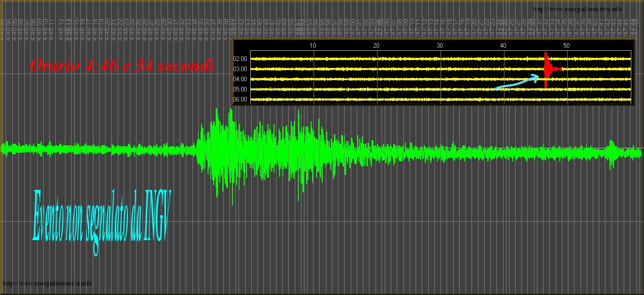
Task: Select the 03:00 hour label in the inset
Action: tap(240, 69)
